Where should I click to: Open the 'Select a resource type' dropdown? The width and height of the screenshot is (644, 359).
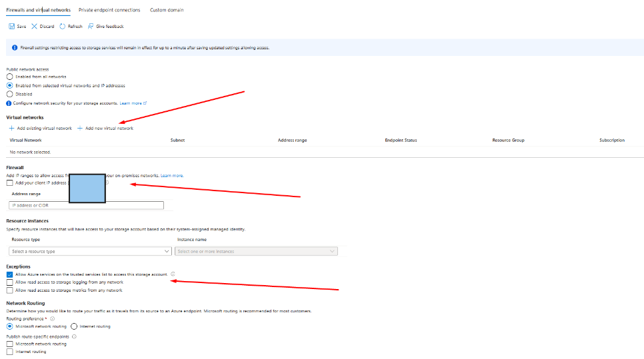tap(91, 251)
